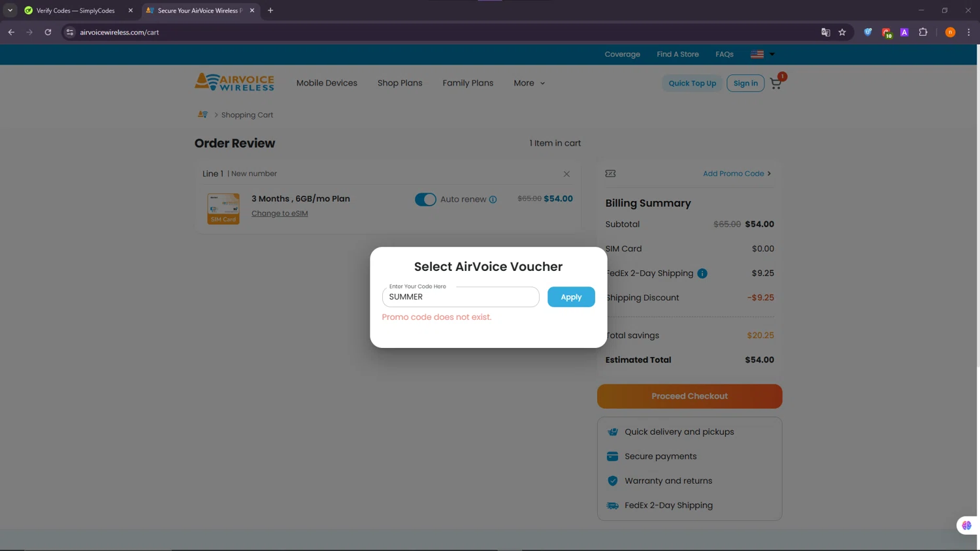Click 'Warranty and returns' text
The image size is (980, 551).
click(x=668, y=481)
